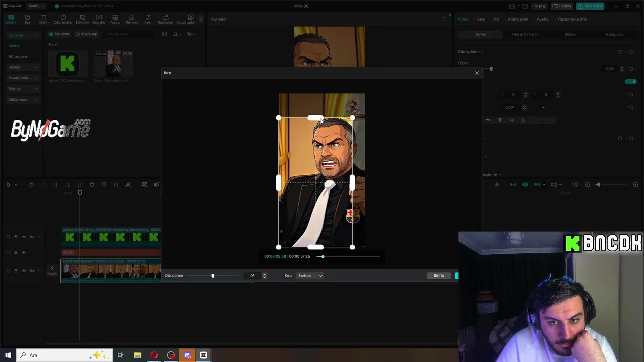Toggle the teal switch below scale slider
Screen dimensions: 644x362
631,81
